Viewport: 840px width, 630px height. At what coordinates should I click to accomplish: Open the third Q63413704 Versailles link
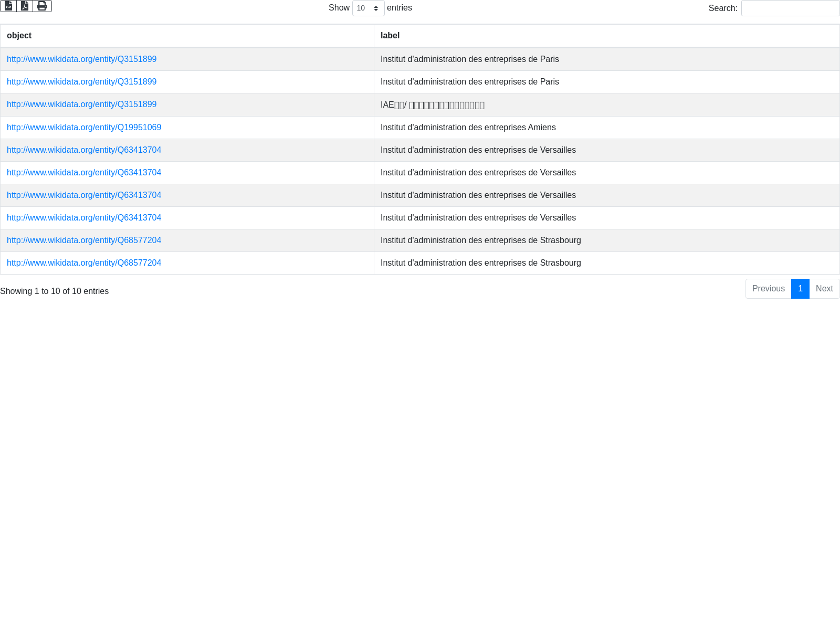pyautogui.click(x=84, y=195)
